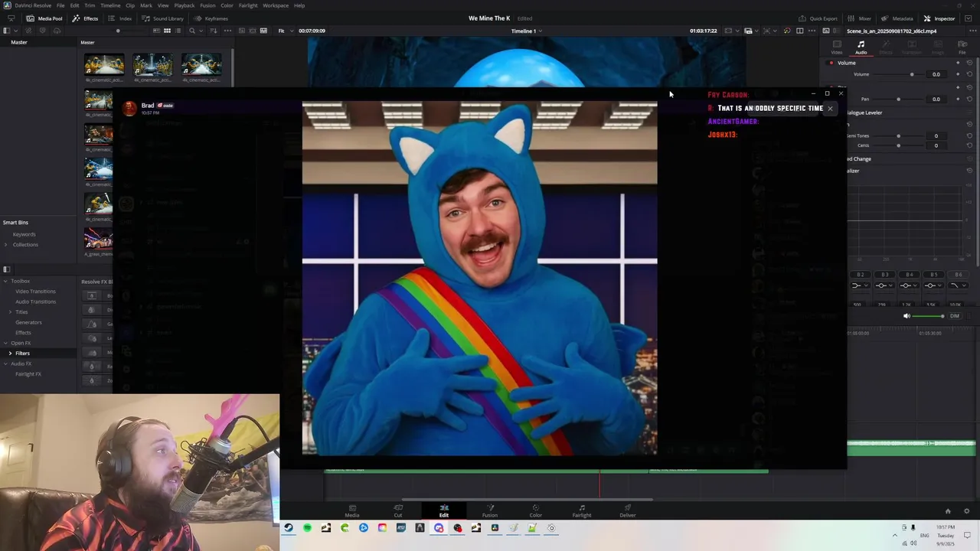Expand the Toolbox tree in Effects
980x551 pixels.
(x=5, y=281)
